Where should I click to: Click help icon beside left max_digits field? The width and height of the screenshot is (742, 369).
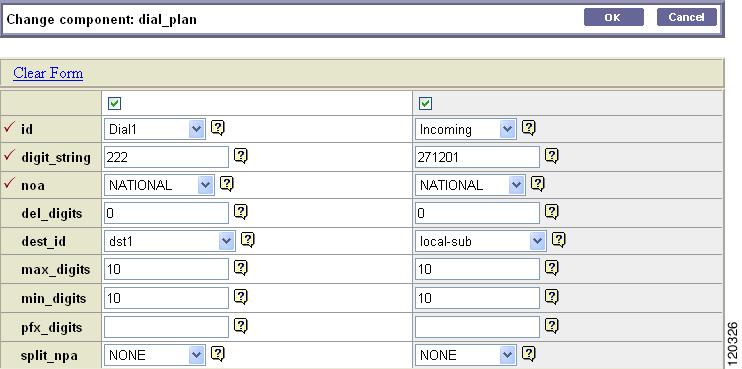[x=241, y=268]
